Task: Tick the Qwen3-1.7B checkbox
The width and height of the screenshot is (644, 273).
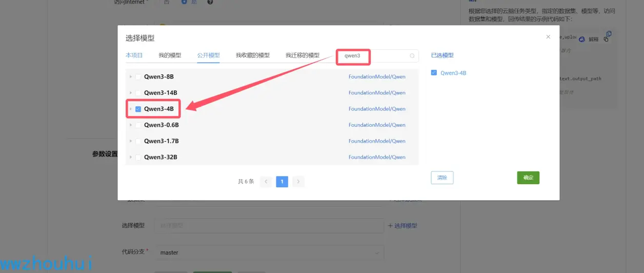Action: click(138, 141)
